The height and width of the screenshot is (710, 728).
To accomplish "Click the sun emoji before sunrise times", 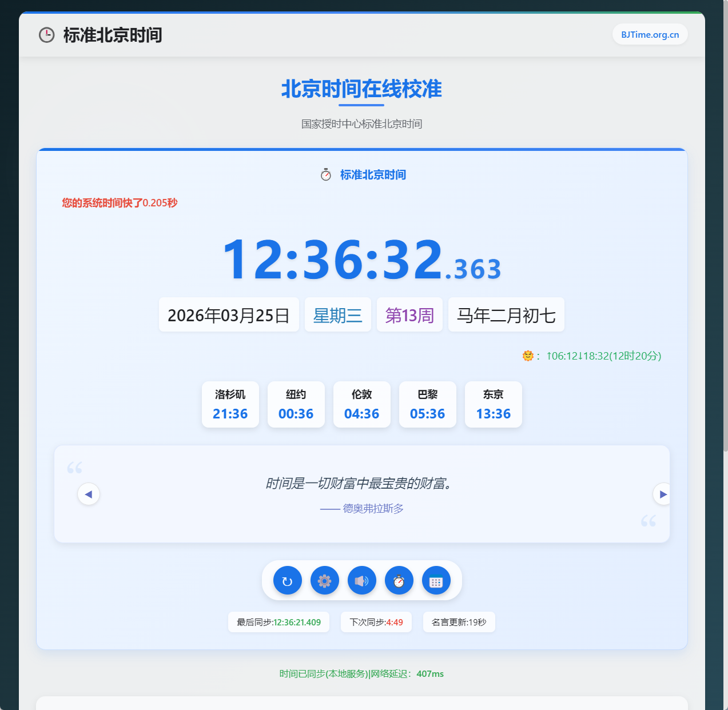I will (528, 356).
